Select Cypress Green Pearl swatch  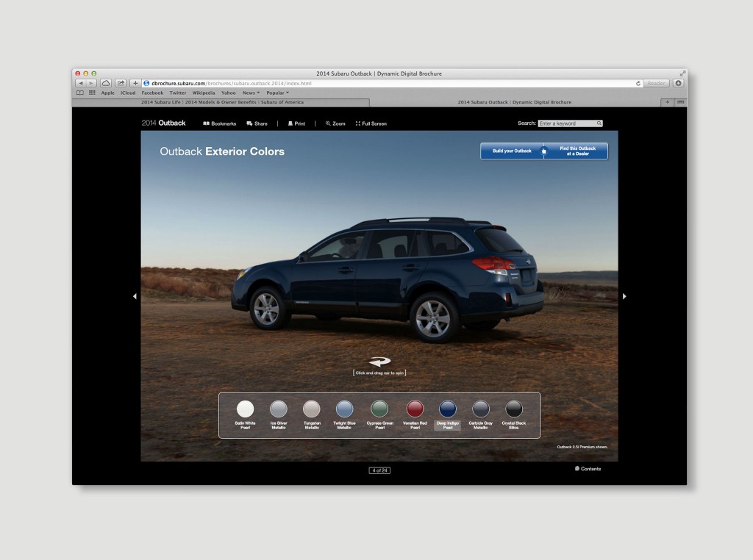(379, 409)
